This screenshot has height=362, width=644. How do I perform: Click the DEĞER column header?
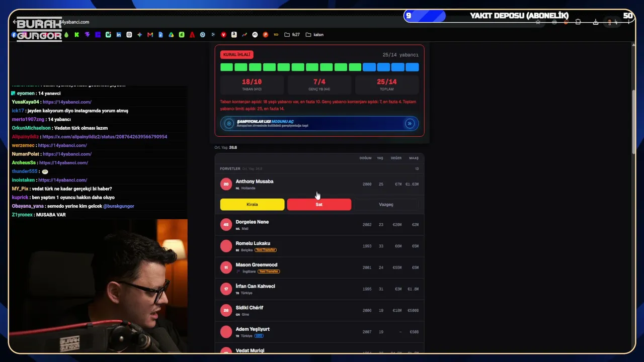[396, 158]
